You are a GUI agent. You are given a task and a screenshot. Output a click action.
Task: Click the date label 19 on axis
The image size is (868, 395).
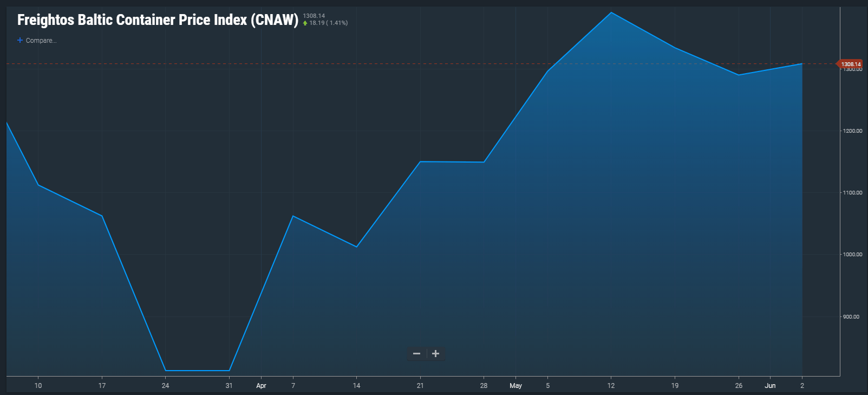point(675,386)
